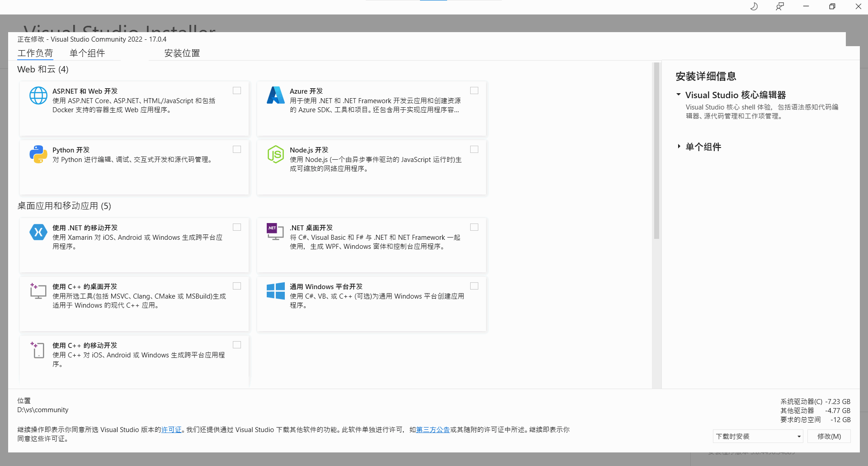The width and height of the screenshot is (868, 466).
Task: Click the C++ mobile development phone icon
Action: [x=38, y=350]
